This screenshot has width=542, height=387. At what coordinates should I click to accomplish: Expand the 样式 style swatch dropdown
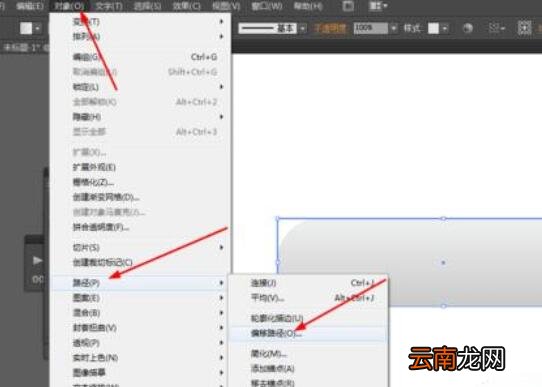click(x=445, y=28)
